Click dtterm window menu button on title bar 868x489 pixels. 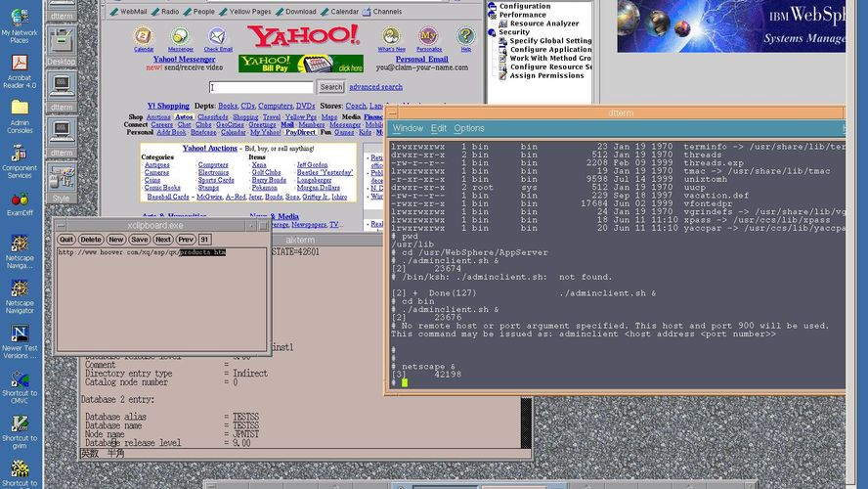click(393, 113)
